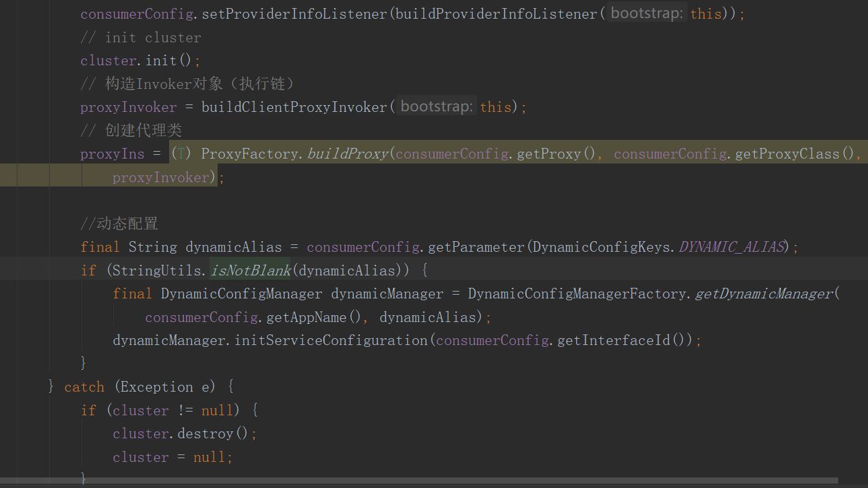Click the bootstrap hint inside buildProviderInfoListener call
This screenshot has width=868, height=488.
coord(647,13)
